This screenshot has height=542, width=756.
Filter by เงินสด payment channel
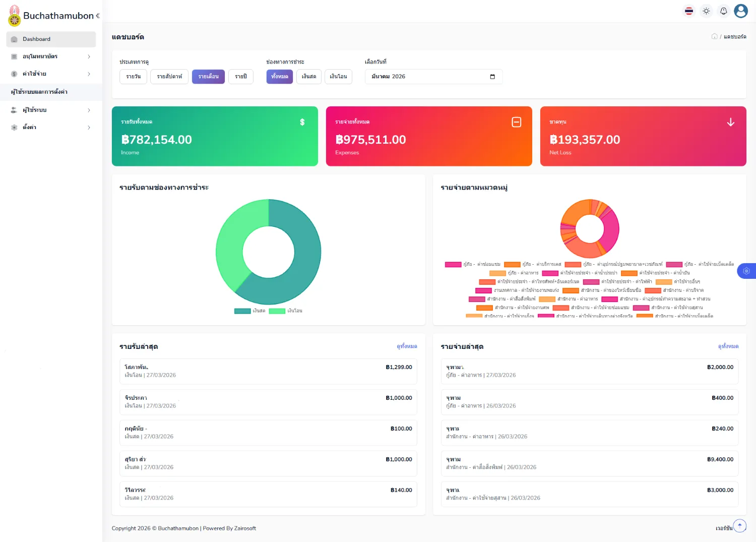point(309,77)
